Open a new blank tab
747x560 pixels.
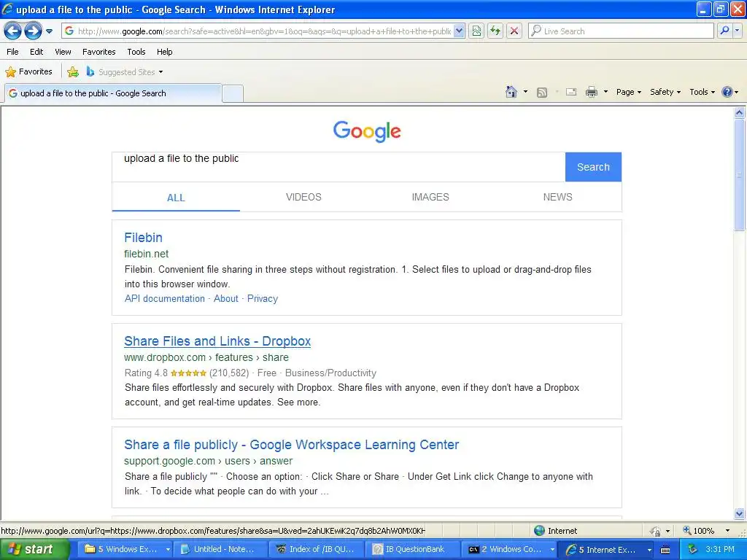click(x=233, y=94)
